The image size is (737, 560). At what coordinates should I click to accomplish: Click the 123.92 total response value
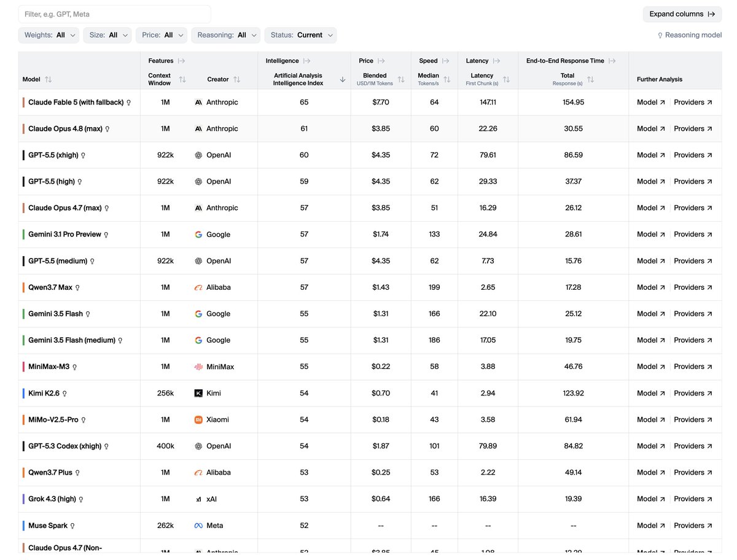coord(574,393)
